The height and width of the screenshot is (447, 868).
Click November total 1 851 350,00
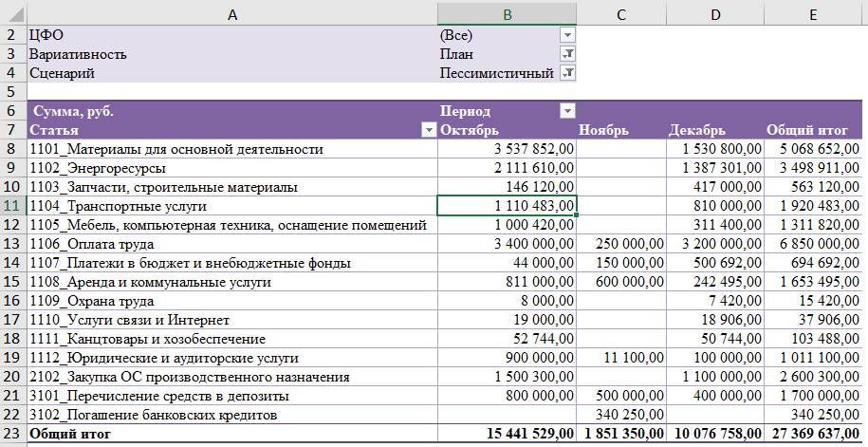click(x=621, y=433)
